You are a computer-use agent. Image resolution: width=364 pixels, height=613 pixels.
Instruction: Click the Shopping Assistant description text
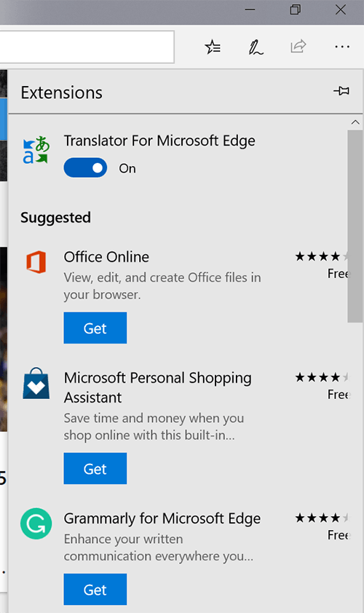pyautogui.click(x=154, y=427)
